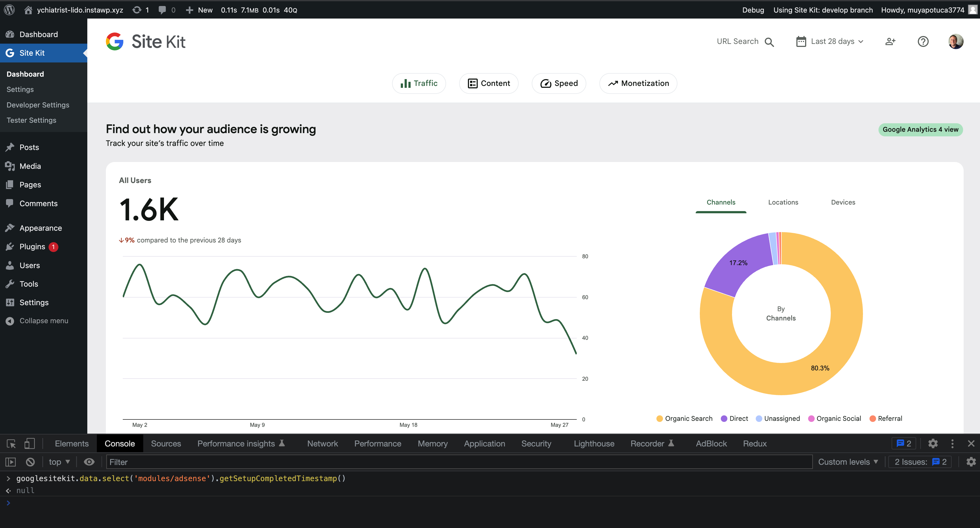Image resolution: width=980 pixels, height=528 pixels.
Task: Open the Last 28 days date dropdown
Action: [x=829, y=41]
